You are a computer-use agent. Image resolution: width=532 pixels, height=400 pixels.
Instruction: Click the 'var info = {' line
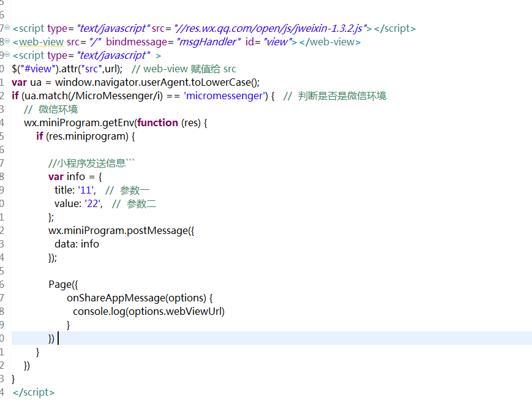[x=75, y=176]
